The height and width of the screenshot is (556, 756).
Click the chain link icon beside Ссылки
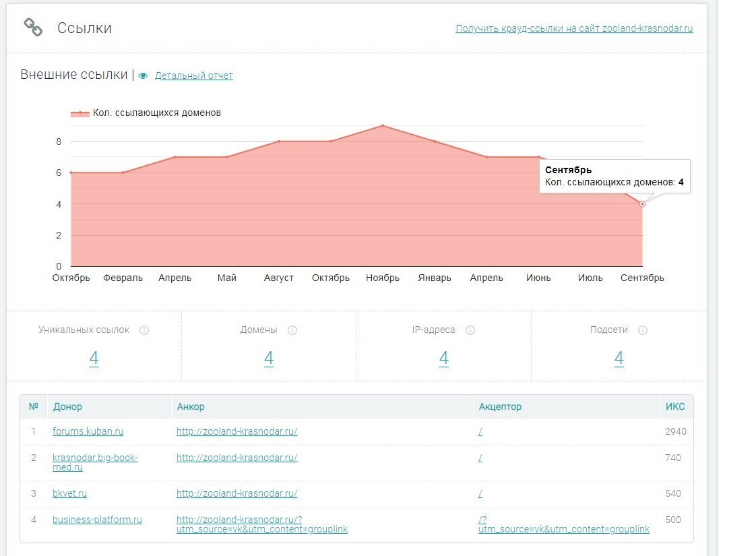(33, 28)
